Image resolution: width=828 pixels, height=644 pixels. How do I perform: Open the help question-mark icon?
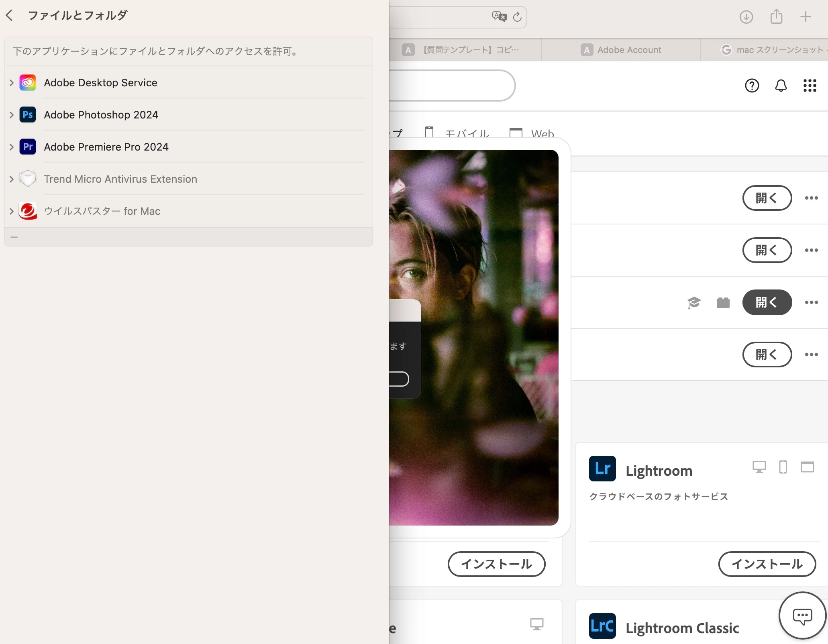[752, 86]
